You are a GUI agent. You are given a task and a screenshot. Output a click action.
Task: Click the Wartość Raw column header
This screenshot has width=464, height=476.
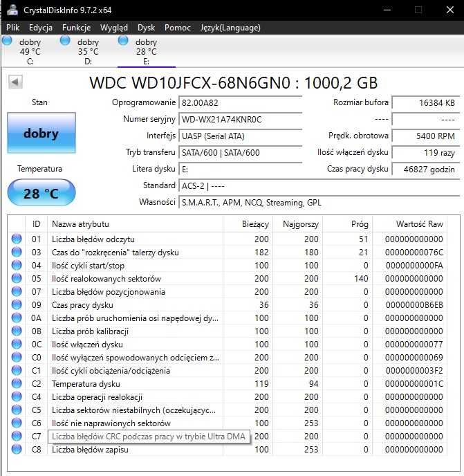pyautogui.click(x=410, y=224)
